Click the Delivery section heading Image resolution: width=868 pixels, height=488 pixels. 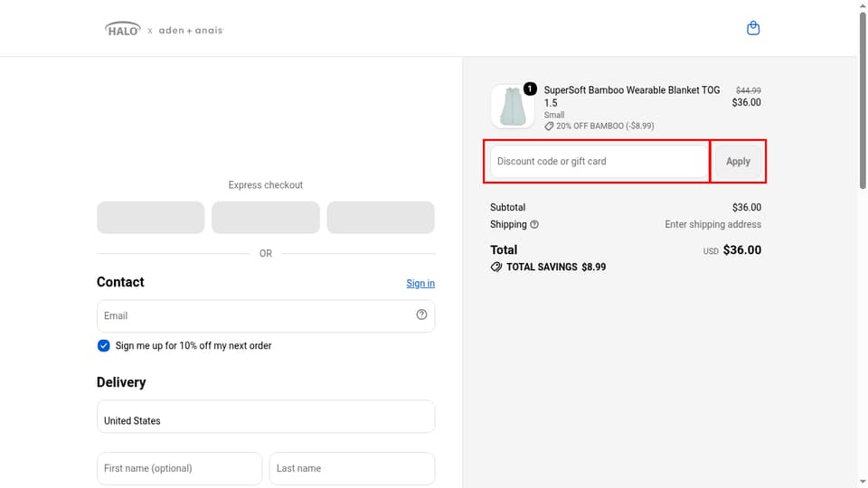point(121,382)
